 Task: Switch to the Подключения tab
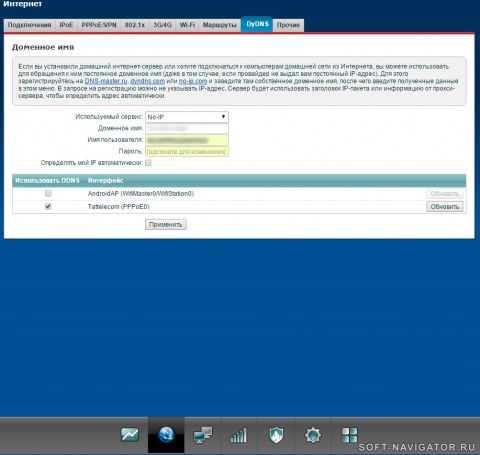pyautogui.click(x=29, y=25)
